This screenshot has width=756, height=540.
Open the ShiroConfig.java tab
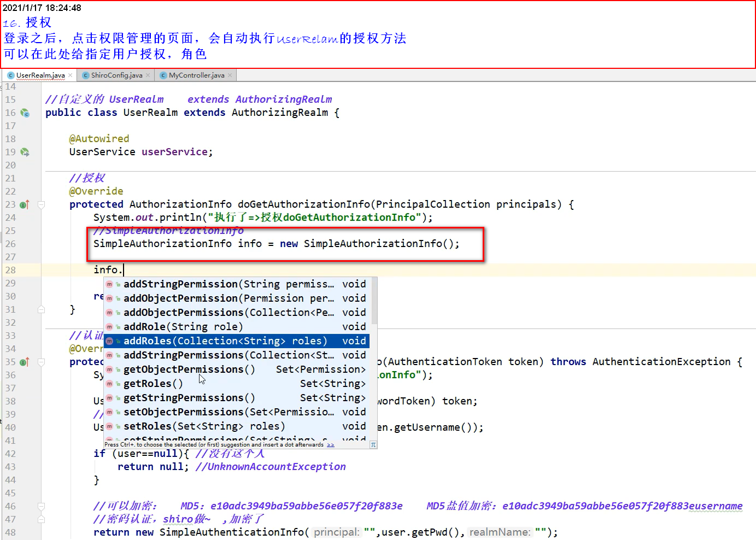click(116, 75)
